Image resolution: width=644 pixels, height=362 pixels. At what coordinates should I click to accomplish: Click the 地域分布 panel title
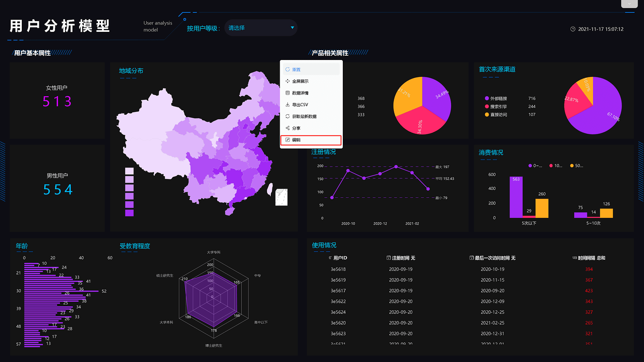(131, 71)
